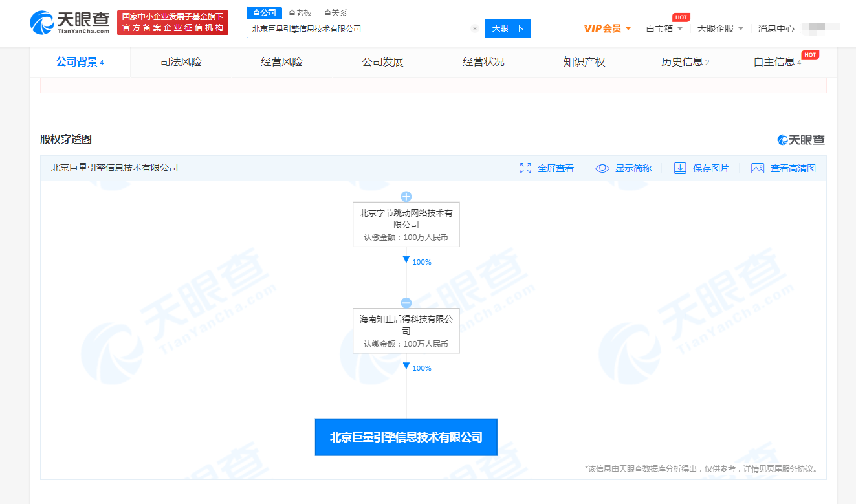Click the 海南知止后得科技有限公司 node
The image size is (856, 504).
point(406,331)
